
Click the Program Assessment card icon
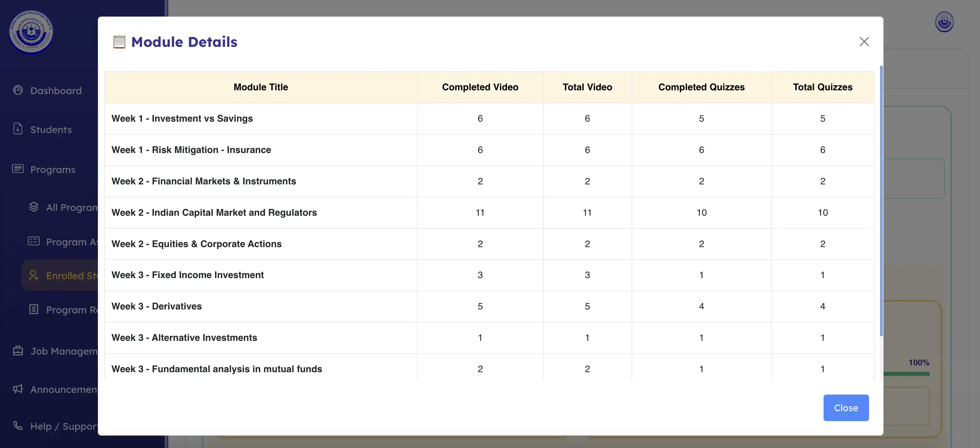pos(34,241)
